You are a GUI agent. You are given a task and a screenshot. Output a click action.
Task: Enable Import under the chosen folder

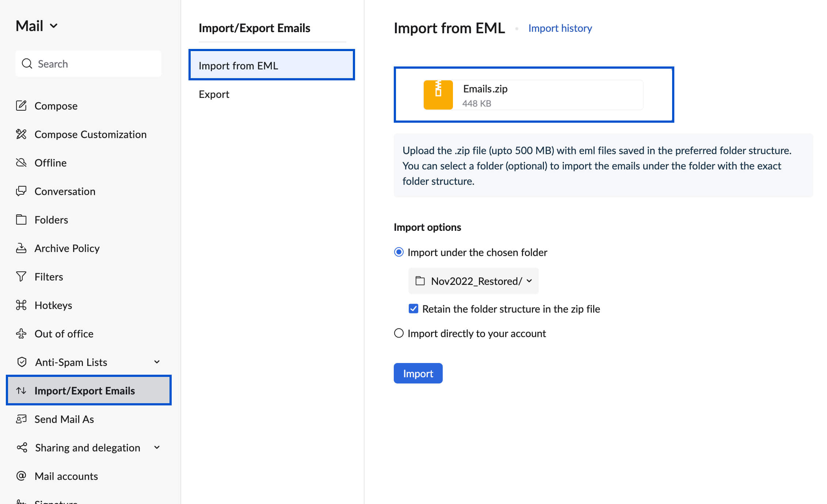point(399,252)
